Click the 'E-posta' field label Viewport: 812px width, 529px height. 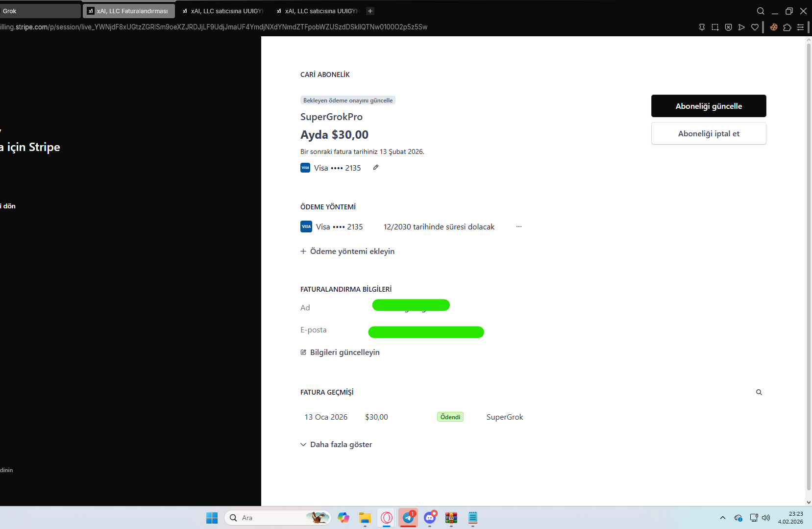point(314,330)
